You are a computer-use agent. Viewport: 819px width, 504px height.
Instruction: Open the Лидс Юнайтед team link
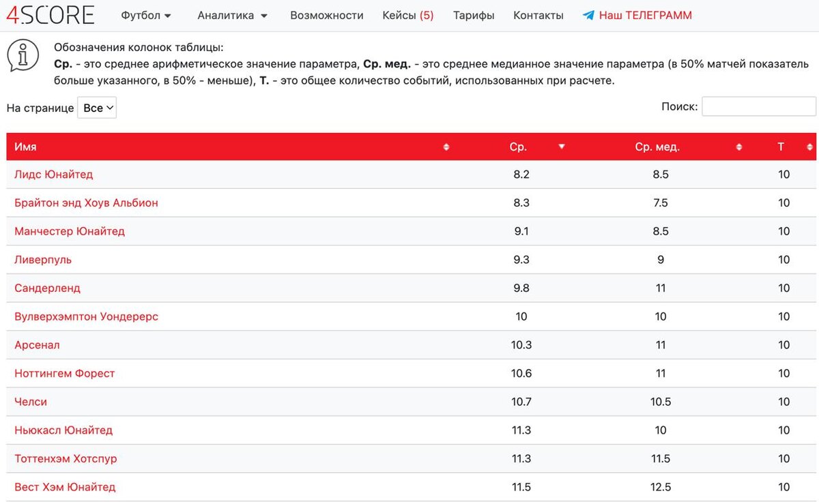(53, 175)
